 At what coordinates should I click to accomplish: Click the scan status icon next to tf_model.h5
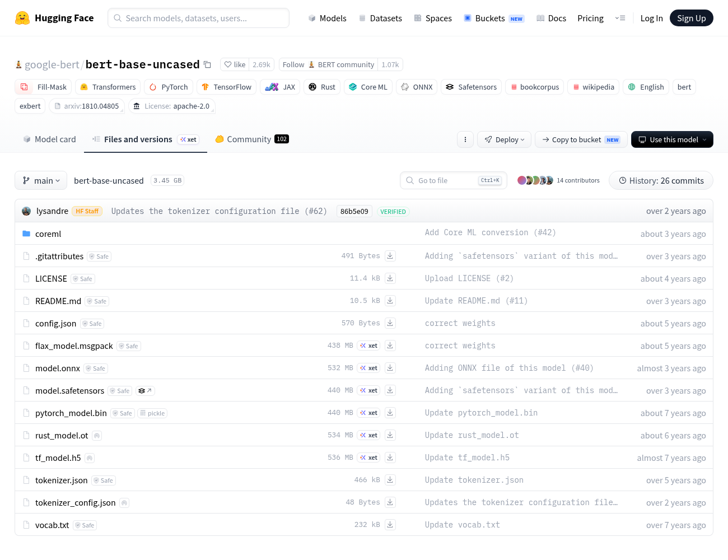[90, 458]
